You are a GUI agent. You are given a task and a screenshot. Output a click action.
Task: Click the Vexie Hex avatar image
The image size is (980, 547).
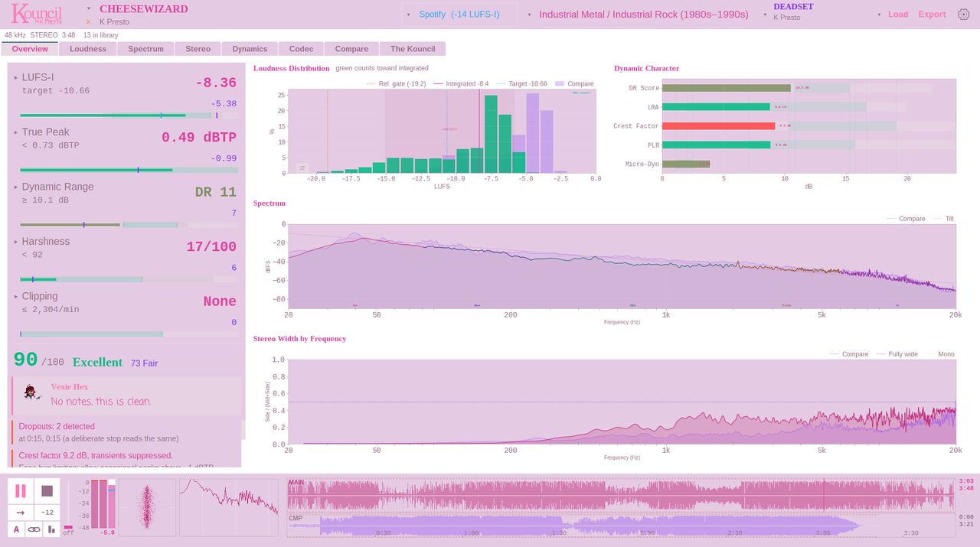point(31,392)
